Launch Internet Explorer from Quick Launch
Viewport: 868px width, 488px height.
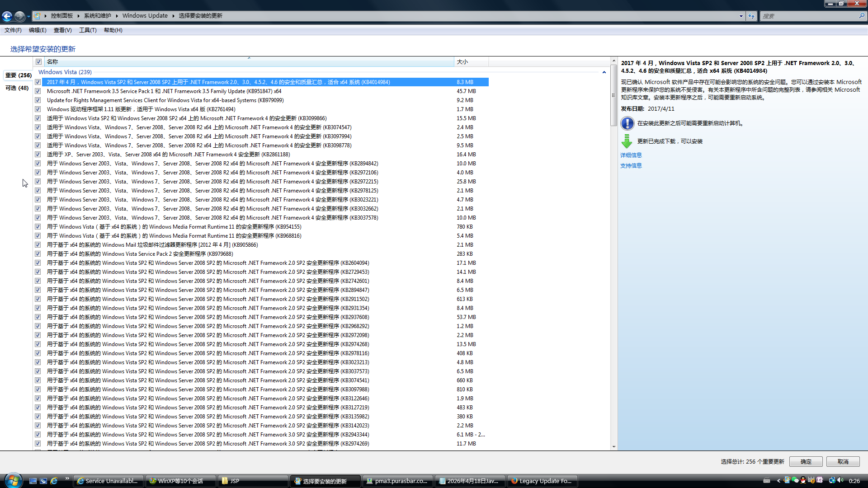(54, 481)
